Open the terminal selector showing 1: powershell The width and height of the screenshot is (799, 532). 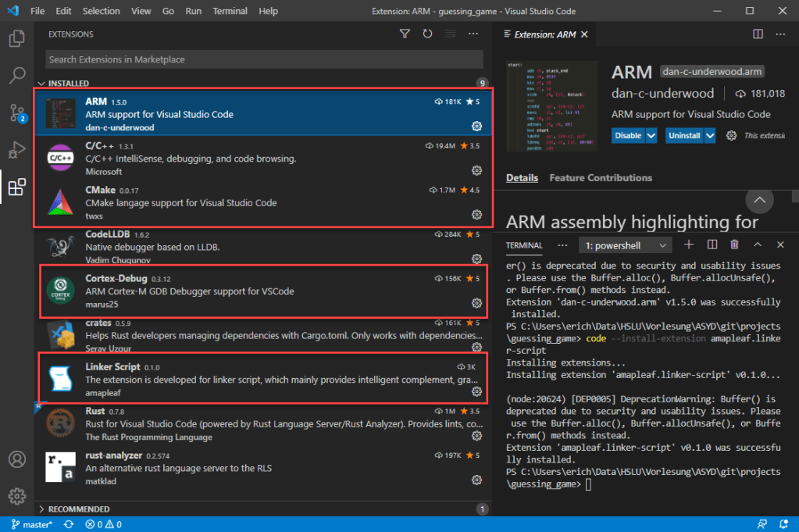(625, 245)
